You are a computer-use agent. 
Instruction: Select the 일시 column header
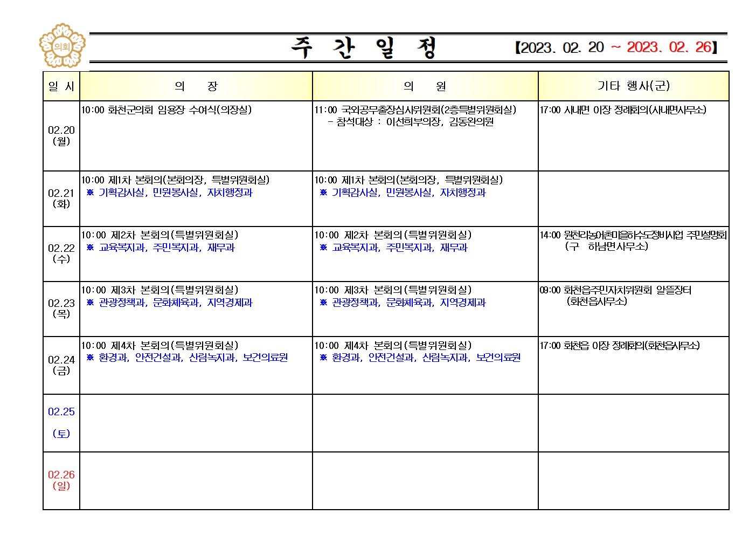[x=61, y=86]
